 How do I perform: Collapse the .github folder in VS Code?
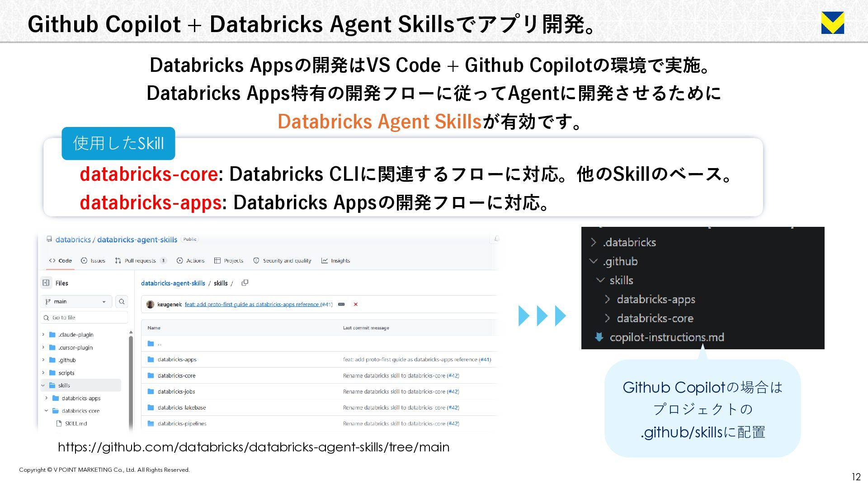pyautogui.click(x=594, y=261)
